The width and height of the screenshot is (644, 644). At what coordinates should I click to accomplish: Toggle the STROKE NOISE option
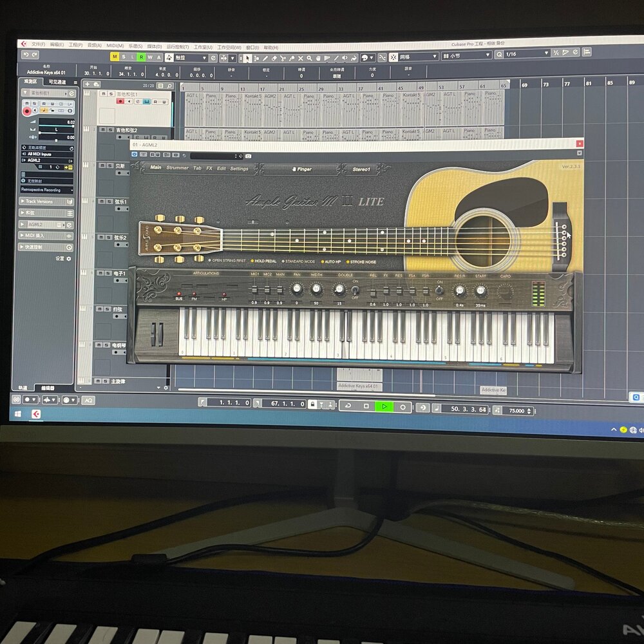point(363,262)
